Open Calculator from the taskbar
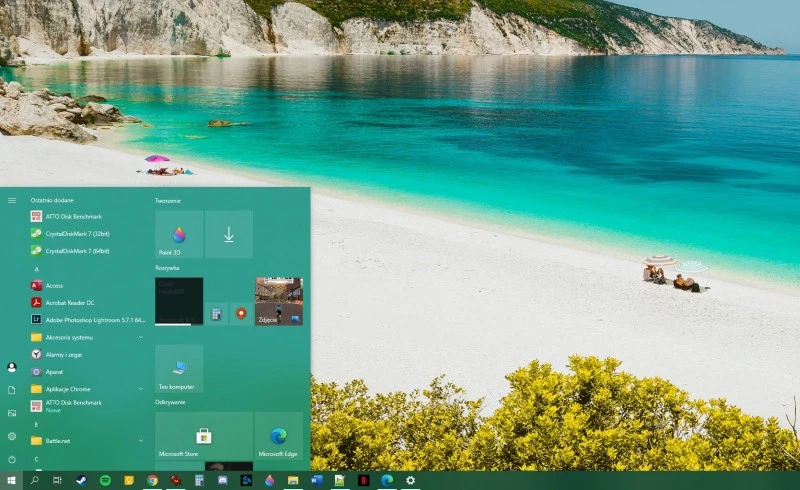 (199, 480)
